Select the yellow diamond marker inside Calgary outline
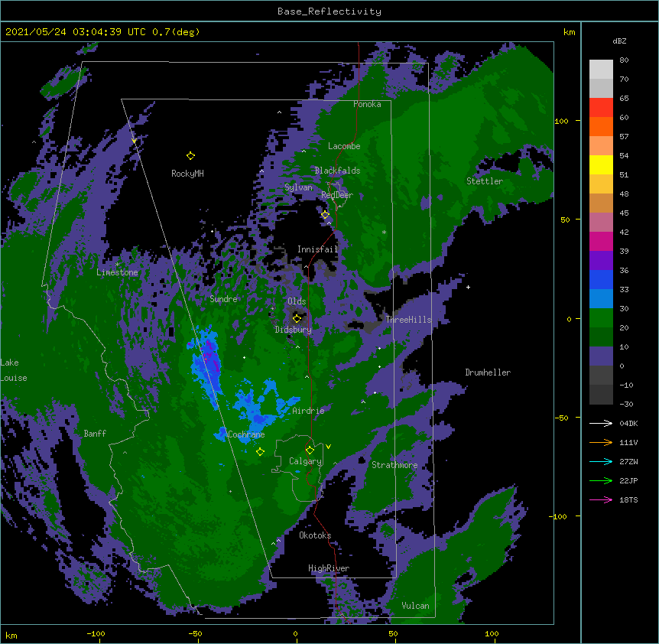The width and height of the screenshot is (659, 644). pos(310,450)
